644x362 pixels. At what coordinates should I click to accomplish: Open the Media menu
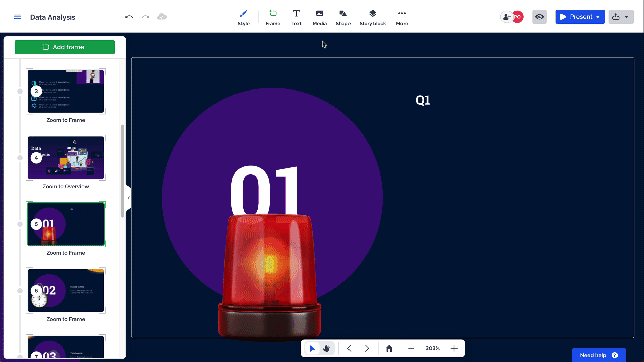click(x=320, y=18)
